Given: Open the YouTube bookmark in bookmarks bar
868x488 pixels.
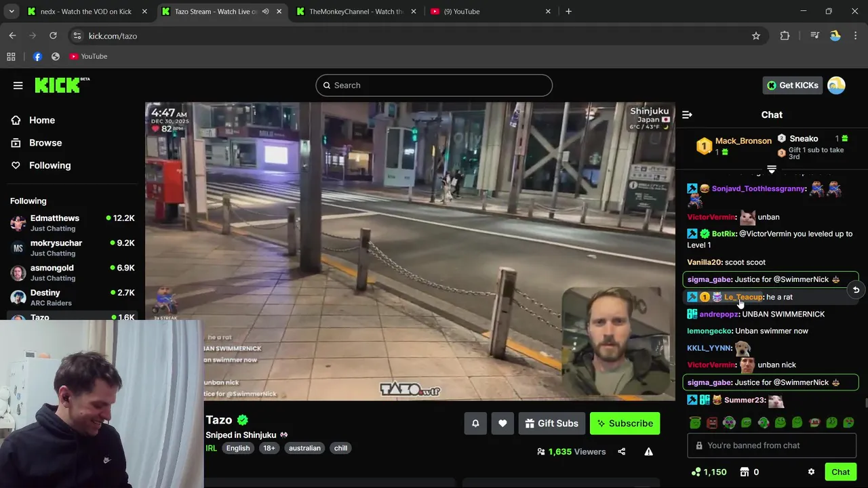Looking at the screenshot, I should (x=88, y=56).
